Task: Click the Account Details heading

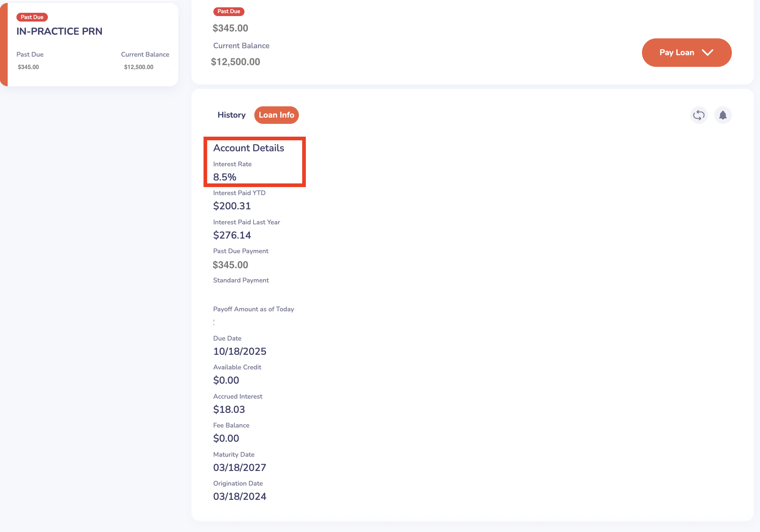Action: (x=248, y=148)
